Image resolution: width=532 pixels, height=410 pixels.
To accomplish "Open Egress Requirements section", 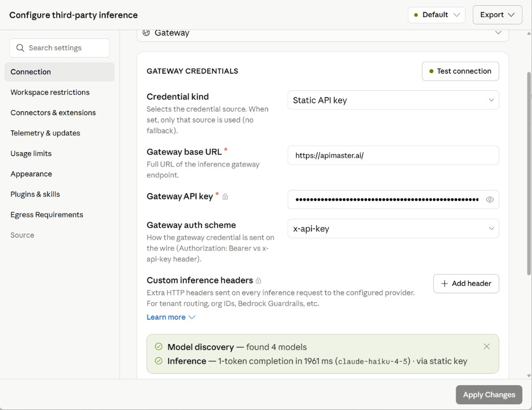I will click(46, 215).
